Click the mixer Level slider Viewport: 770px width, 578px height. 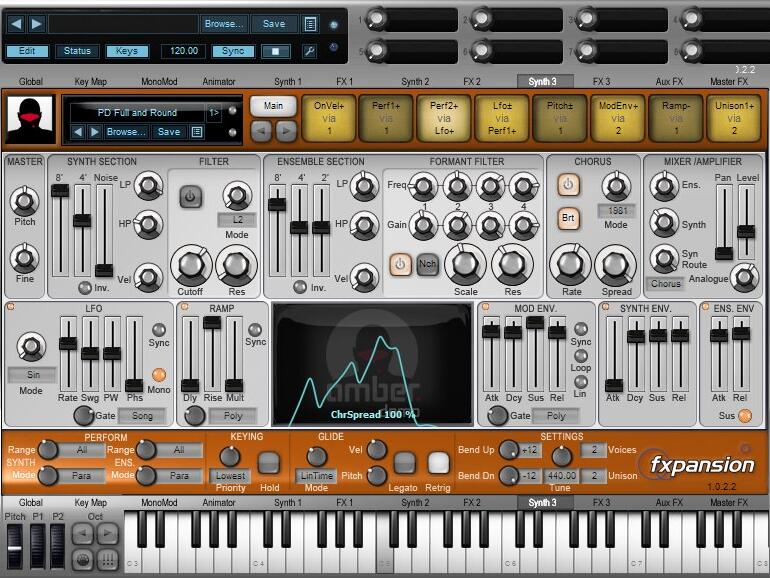[x=746, y=222]
